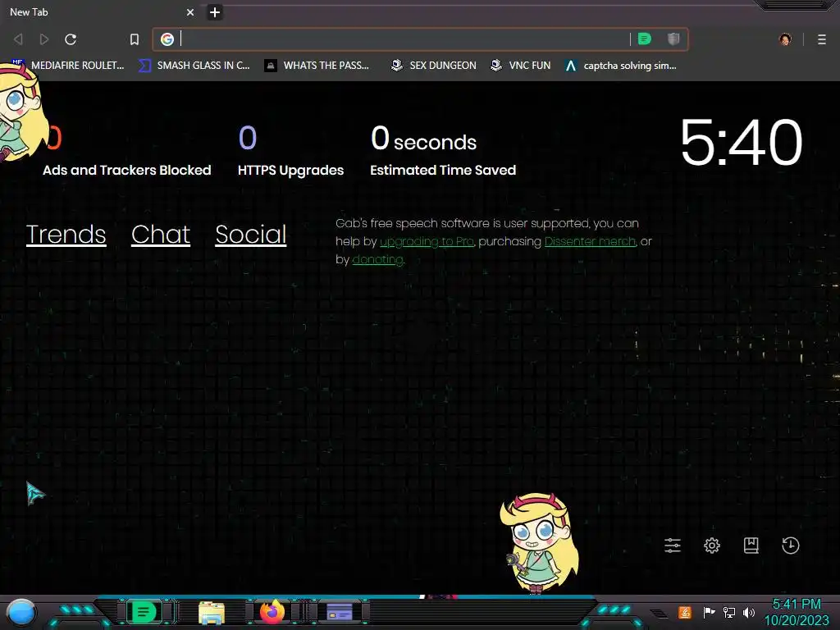Screen dimensions: 840x630
Task: Open the MEDIAFIRE ROULET... bookmark
Action: pos(67,66)
